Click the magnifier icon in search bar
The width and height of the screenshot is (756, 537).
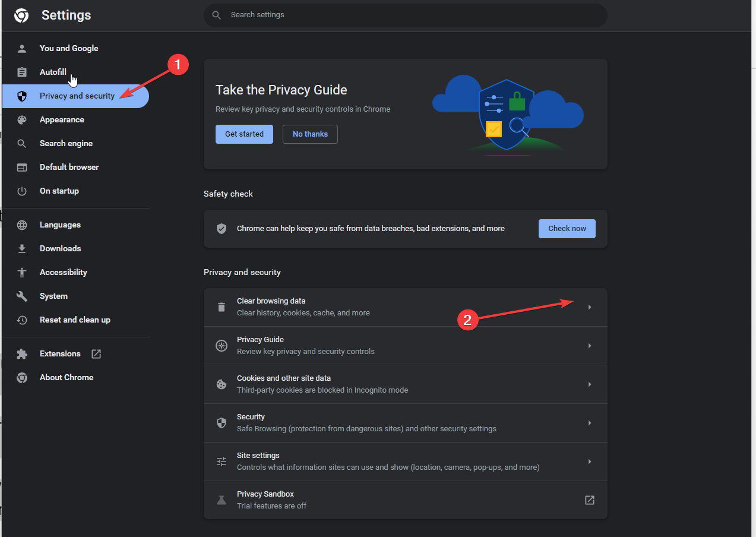point(217,15)
